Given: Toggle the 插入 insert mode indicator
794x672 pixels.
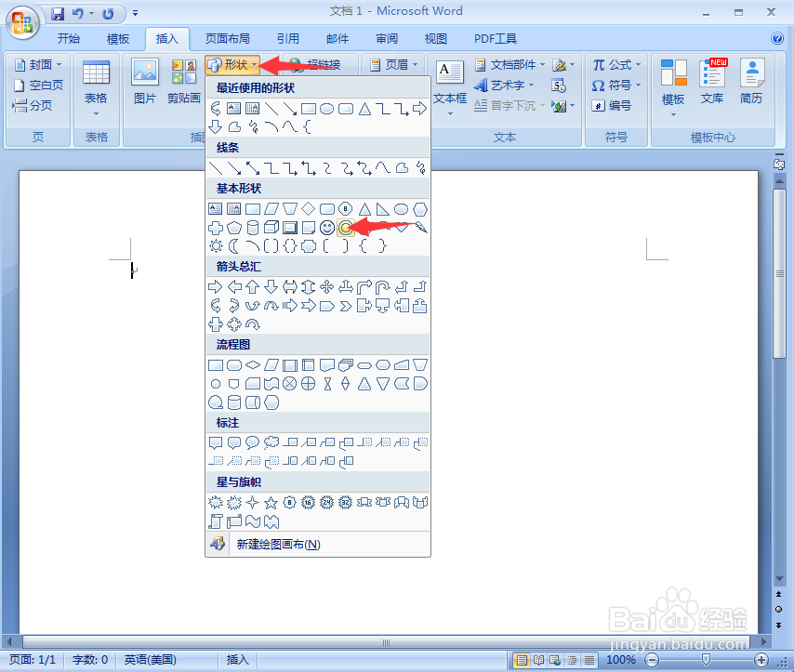Looking at the screenshot, I should pyautogui.click(x=237, y=660).
